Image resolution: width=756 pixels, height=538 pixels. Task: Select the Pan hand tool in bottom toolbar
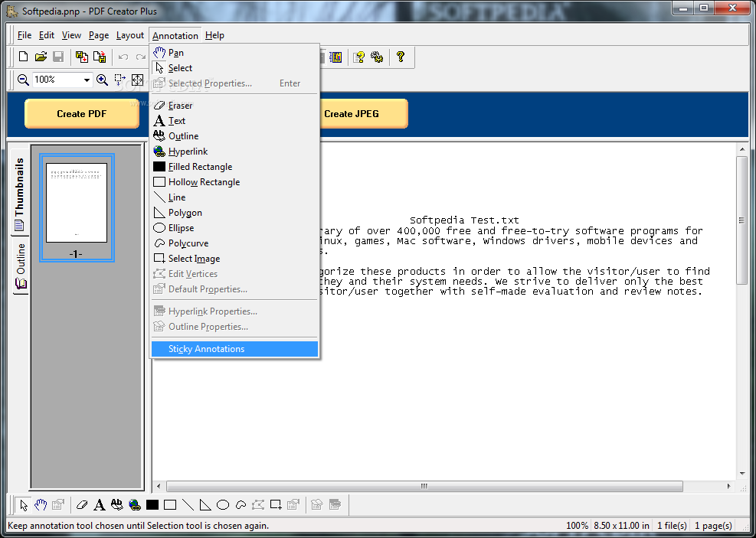41,505
